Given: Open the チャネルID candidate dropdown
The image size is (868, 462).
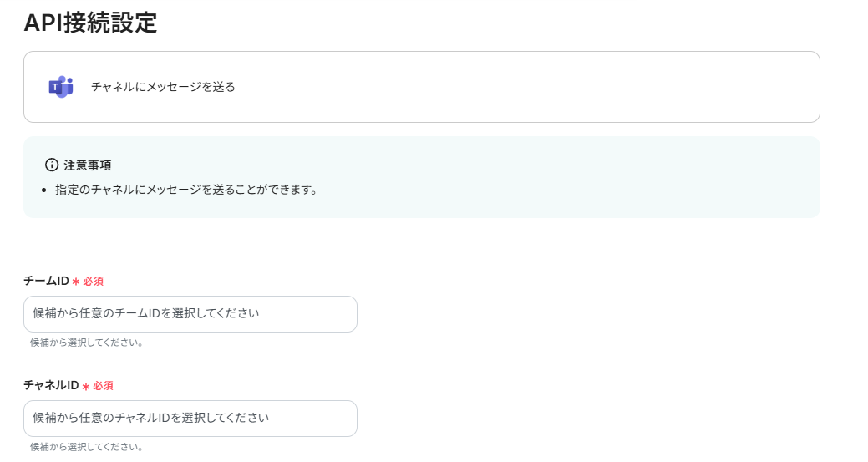Looking at the screenshot, I should pyautogui.click(x=190, y=418).
